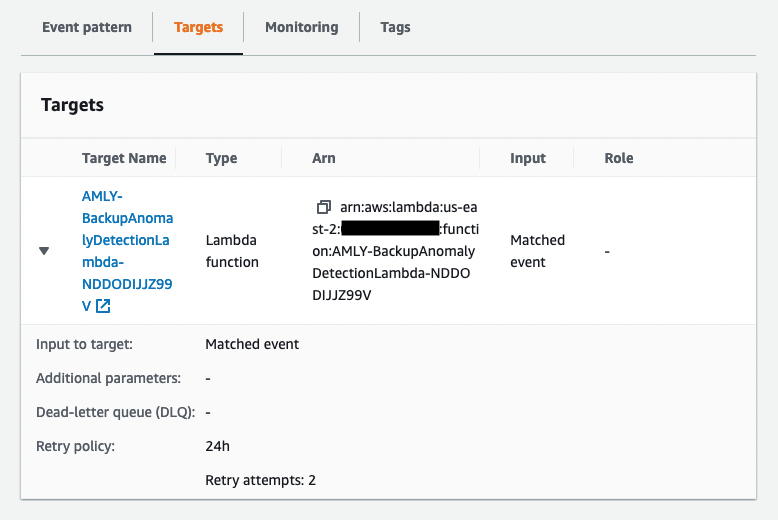778x520 pixels.
Task: Select the Targets tab
Action: pyautogui.click(x=198, y=27)
